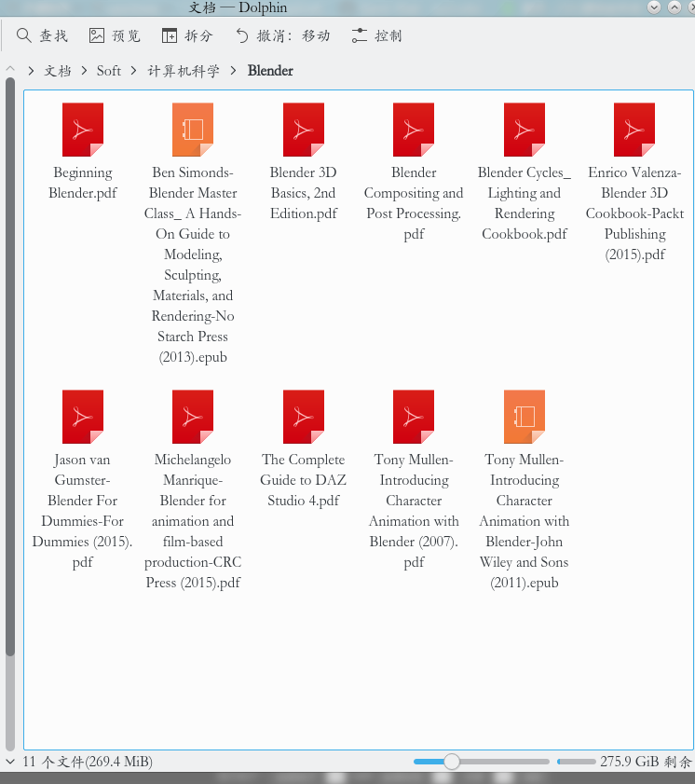Click the Michelangelo Manrique CRC Press (2015).pdf name
The image size is (695, 784).
[x=193, y=521]
